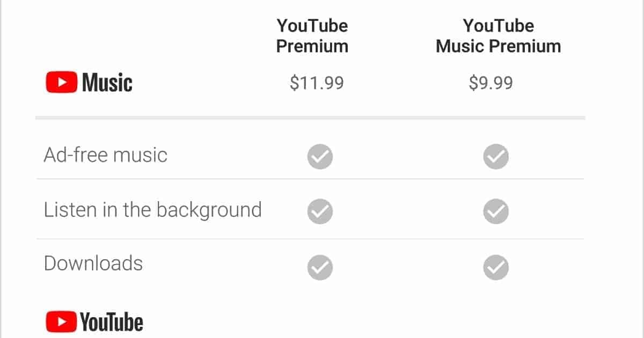The width and height of the screenshot is (644, 338).
Task: Click the YouTube Music logo icon
Action: (x=89, y=83)
